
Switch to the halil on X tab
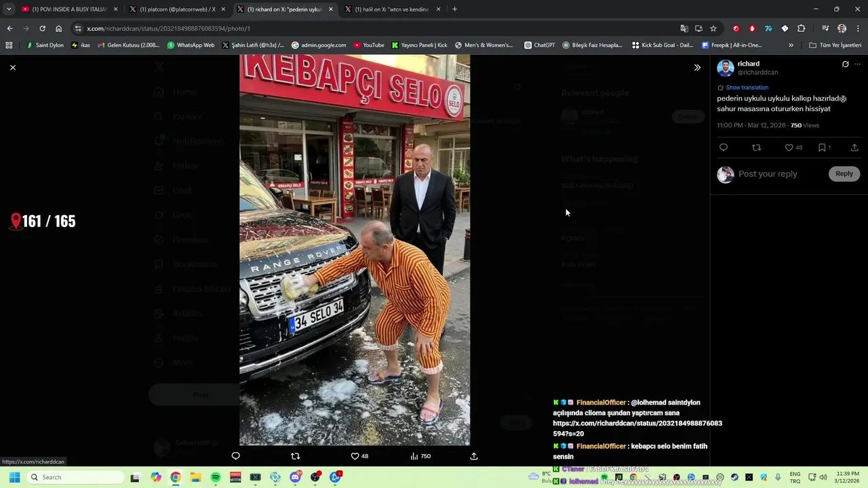click(392, 9)
